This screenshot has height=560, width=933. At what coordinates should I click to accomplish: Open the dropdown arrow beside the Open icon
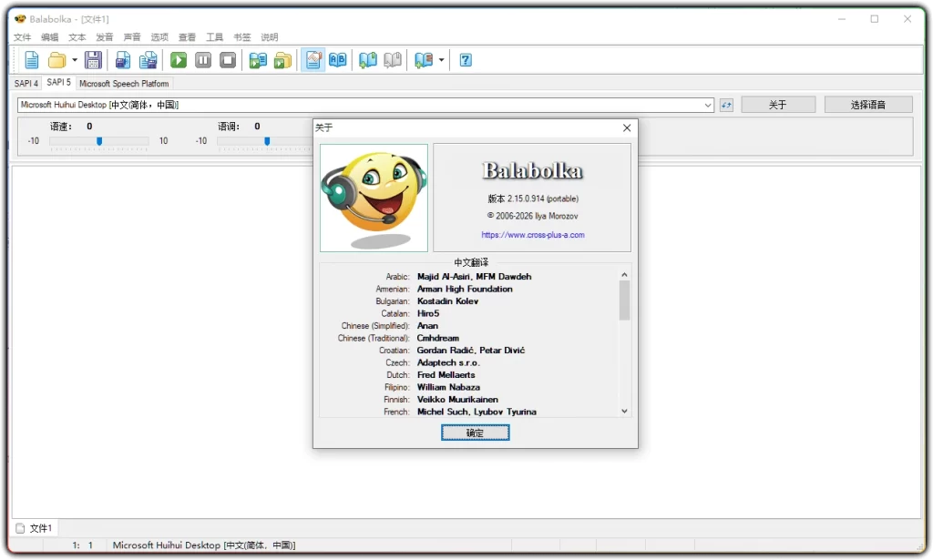[x=73, y=60]
